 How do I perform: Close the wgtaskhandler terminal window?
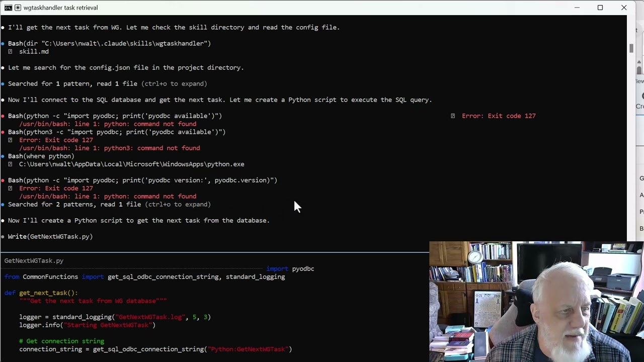[x=624, y=8]
